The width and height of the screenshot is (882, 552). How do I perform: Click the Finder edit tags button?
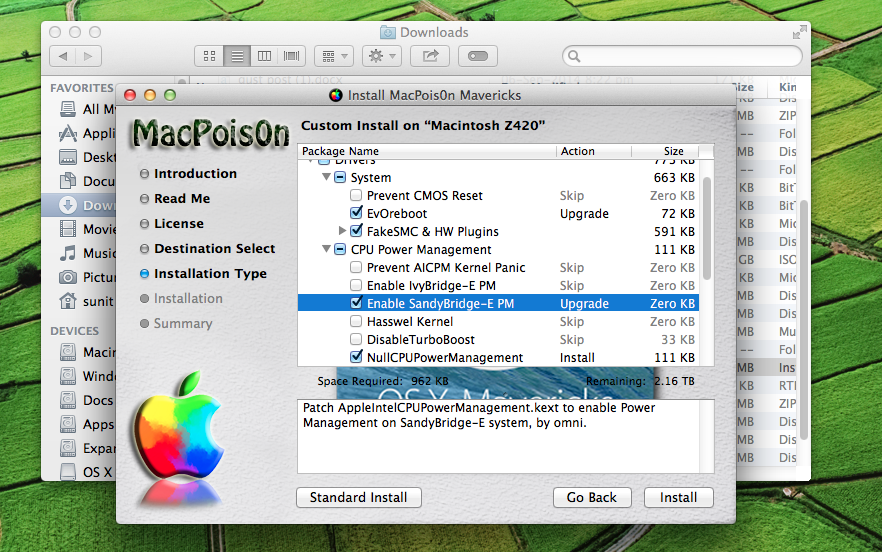478,56
